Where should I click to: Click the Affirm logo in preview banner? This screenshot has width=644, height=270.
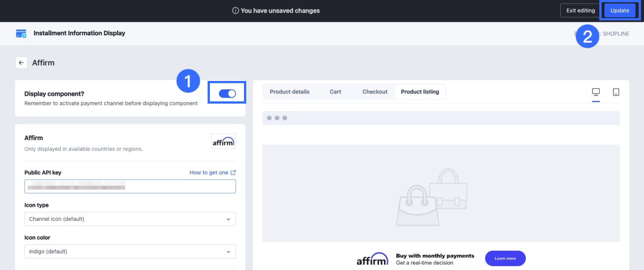tap(372, 259)
